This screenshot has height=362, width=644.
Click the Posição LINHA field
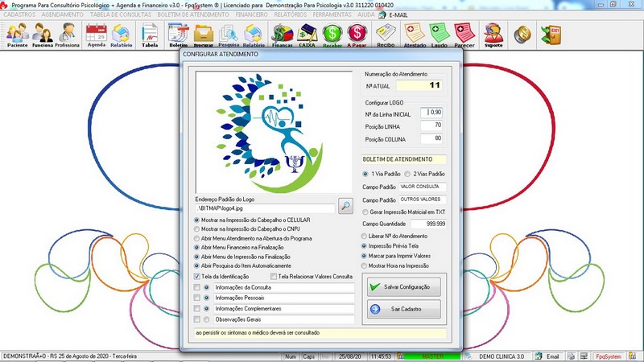point(431,125)
